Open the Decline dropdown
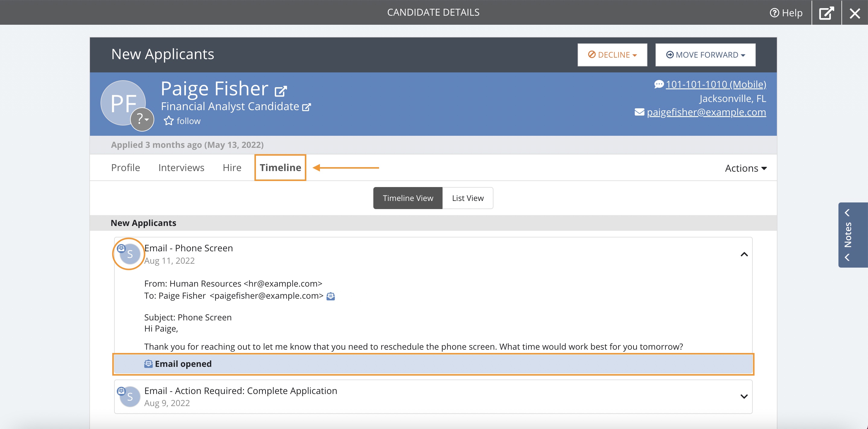This screenshot has height=429, width=868. click(x=612, y=55)
